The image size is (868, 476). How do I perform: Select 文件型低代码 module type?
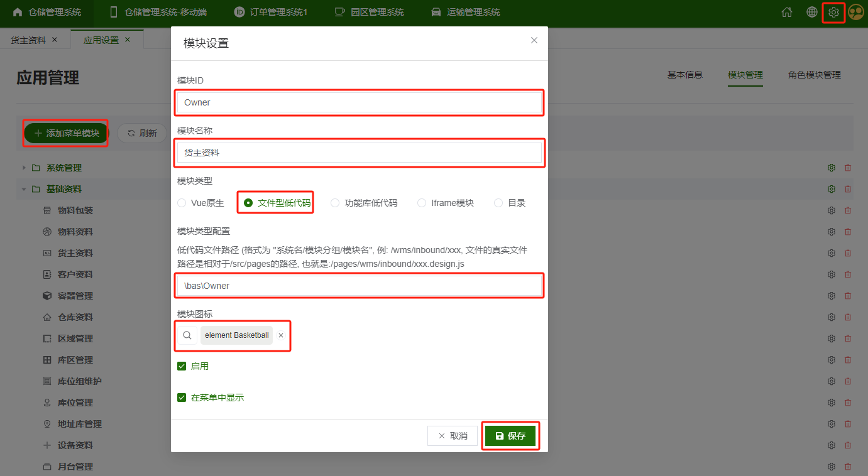pos(277,203)
